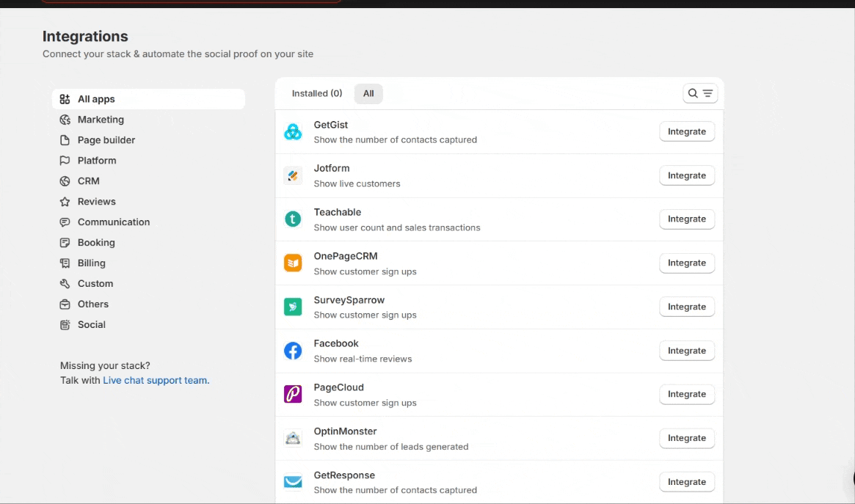Switch to the Installed (0) tab
The height and width of the screenshot is (504, 855).
coord(317,93)
